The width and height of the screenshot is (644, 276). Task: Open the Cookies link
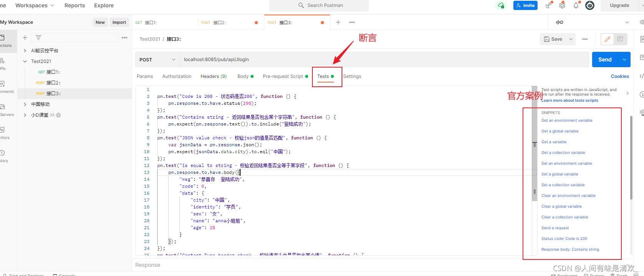pos(620,76)
